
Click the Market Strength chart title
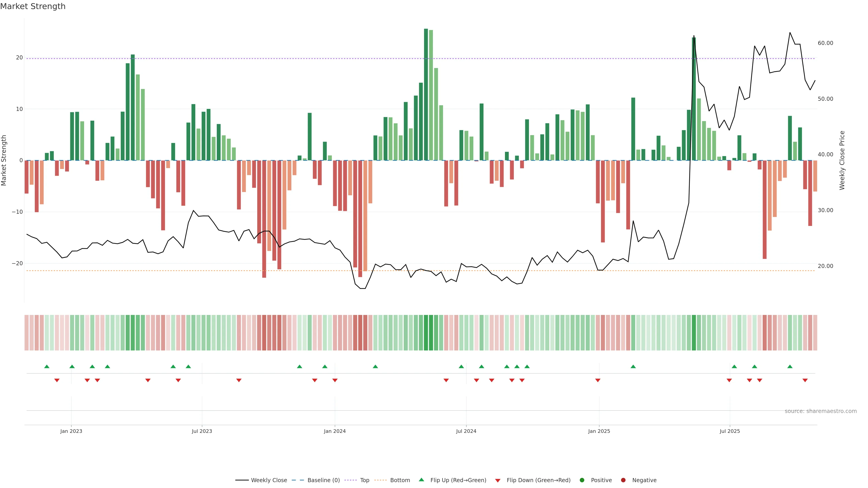tap(33, 6)
